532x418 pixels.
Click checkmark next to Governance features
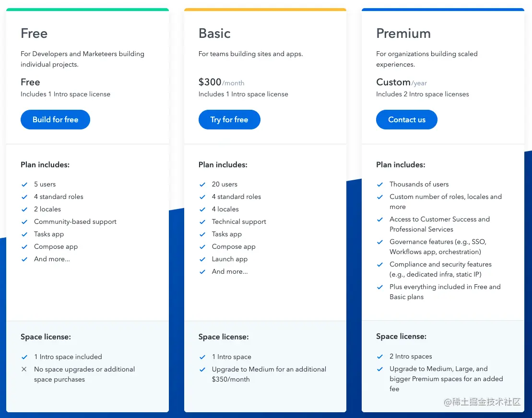(x=380, y=242)
